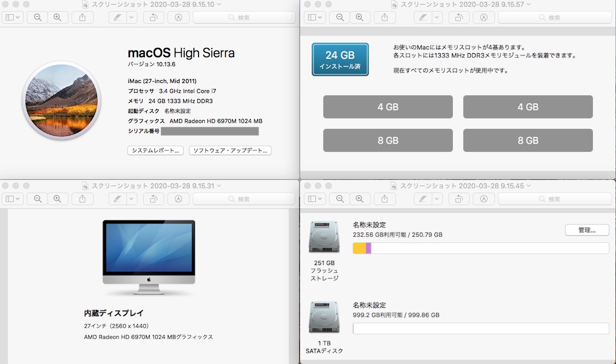Show markup toolbar in 9.15.57 window
This screenshot has width=616, height=364.
click(x=484, y=17)
